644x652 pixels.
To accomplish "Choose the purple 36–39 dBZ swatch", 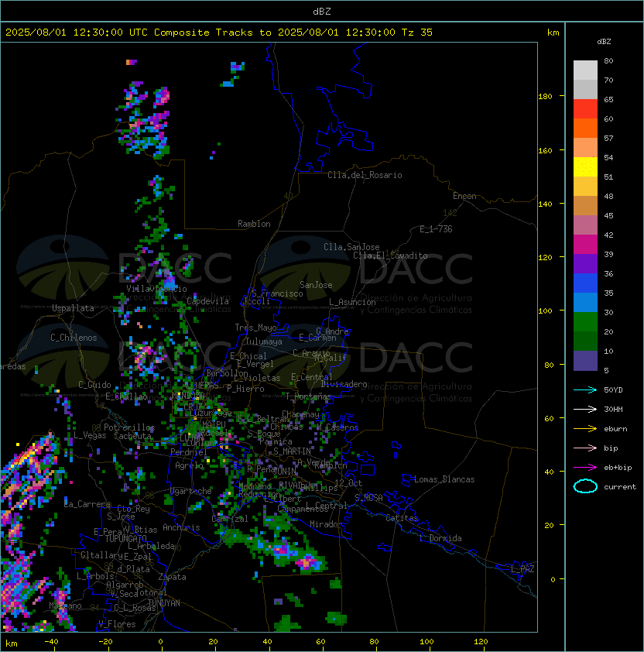I will pyautogui.click(x=585, y=263).
